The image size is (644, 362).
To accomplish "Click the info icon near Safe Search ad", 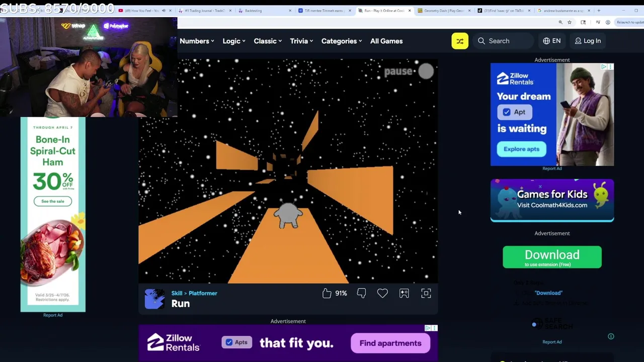I will (611, 336).
